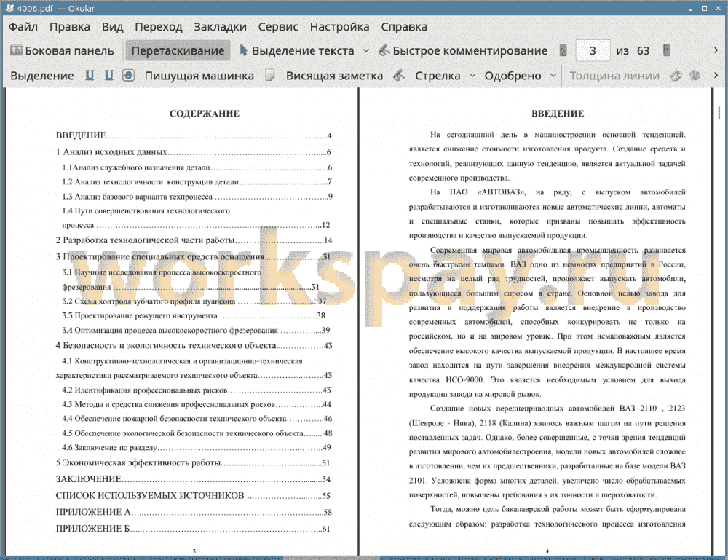The width and height of the screenshot is (728, 560).
Task: Click the last annotation toolbar icon
Action: pyautogui.click(x=695, y=75)
